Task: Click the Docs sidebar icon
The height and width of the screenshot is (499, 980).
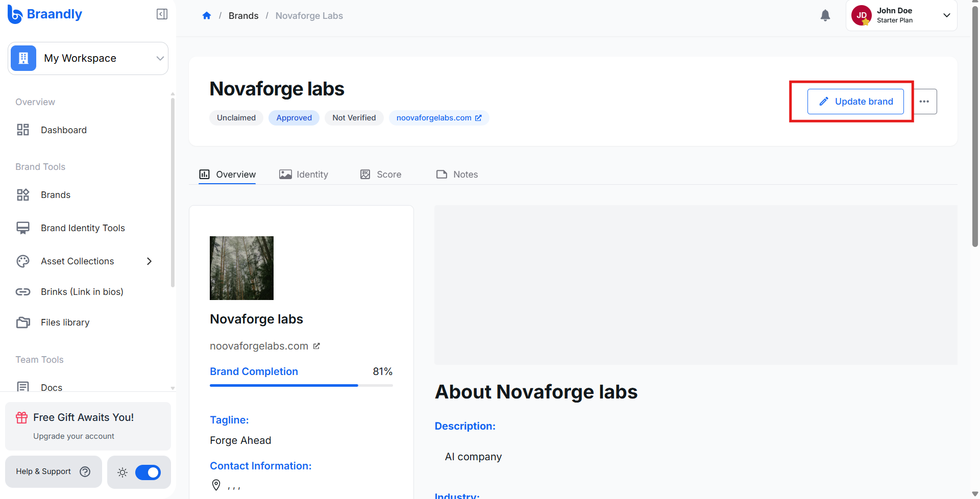Action: tap(23, 387)
